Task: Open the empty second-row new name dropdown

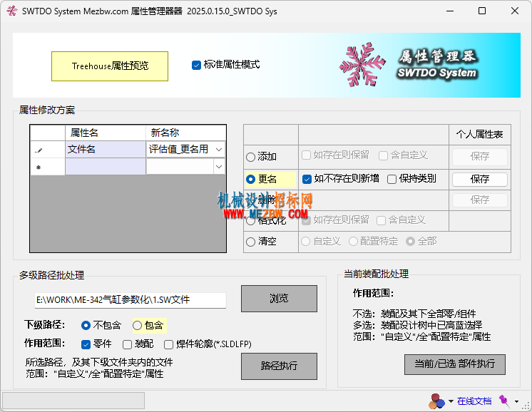Action: click(218, 167)
